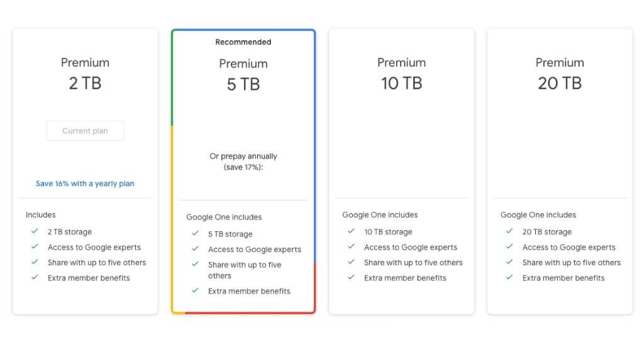The image size is (644, 362).
Task: Select the Premium 10 TB plan heading
Action: (x=401, y=74)
